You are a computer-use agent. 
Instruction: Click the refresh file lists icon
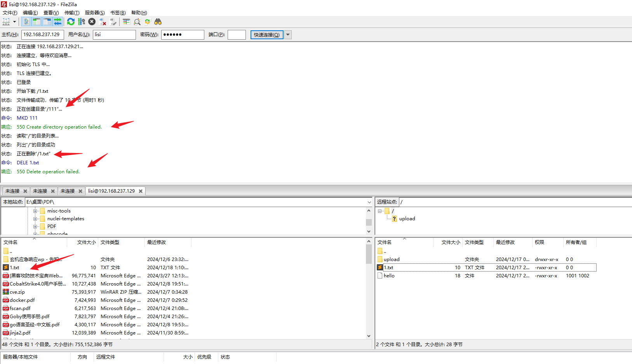[x=71, y=22]
